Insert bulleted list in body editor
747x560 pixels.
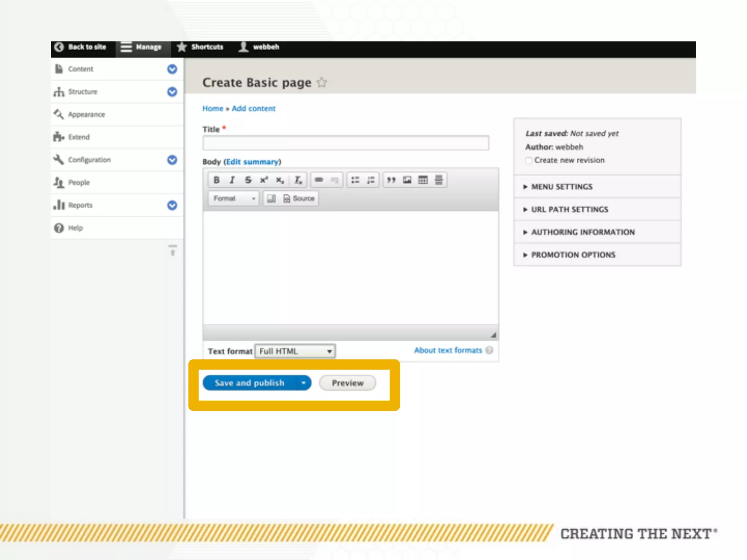coord(355,180)
